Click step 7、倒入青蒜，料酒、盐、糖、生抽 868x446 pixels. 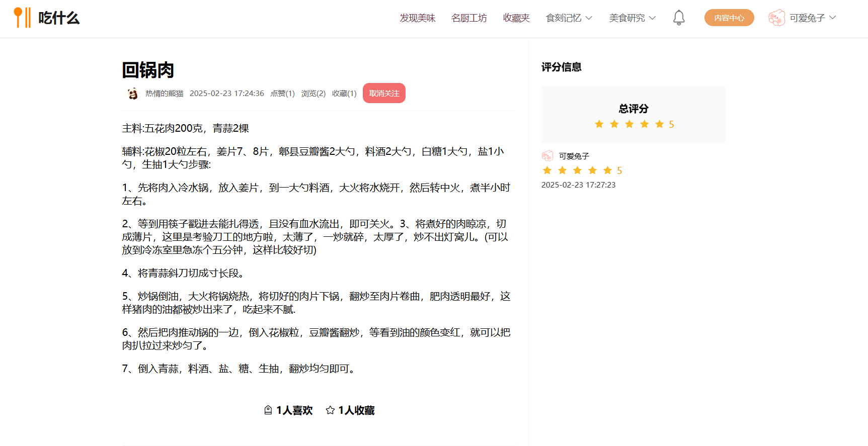tap(240, 369)
